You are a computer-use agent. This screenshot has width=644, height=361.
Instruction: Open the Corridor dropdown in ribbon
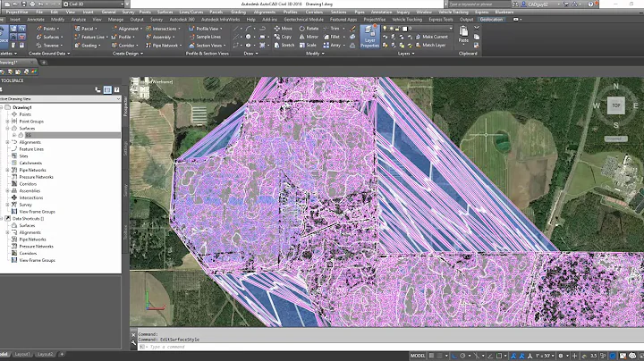point(125,45)
